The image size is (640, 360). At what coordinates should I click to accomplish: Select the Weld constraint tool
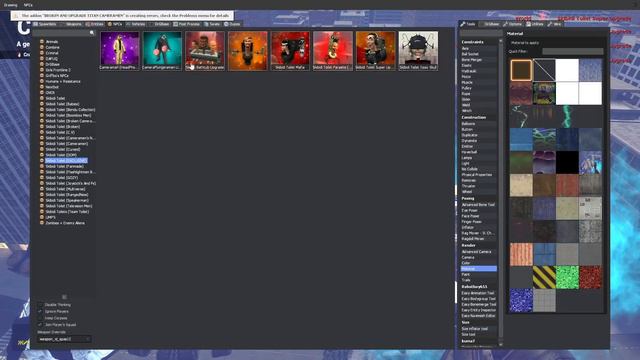click(466, 105)
